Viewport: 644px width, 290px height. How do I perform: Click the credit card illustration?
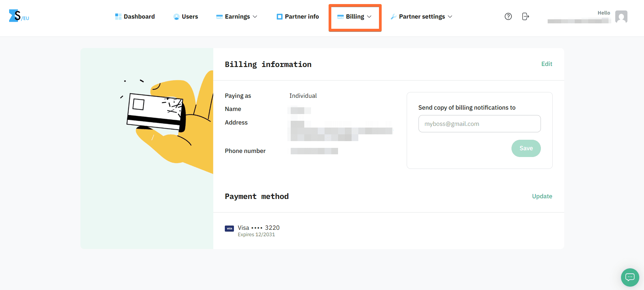pos(156,112)
